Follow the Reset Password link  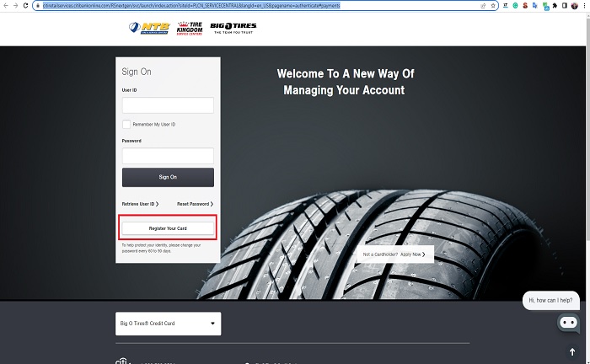click(195, 204)
